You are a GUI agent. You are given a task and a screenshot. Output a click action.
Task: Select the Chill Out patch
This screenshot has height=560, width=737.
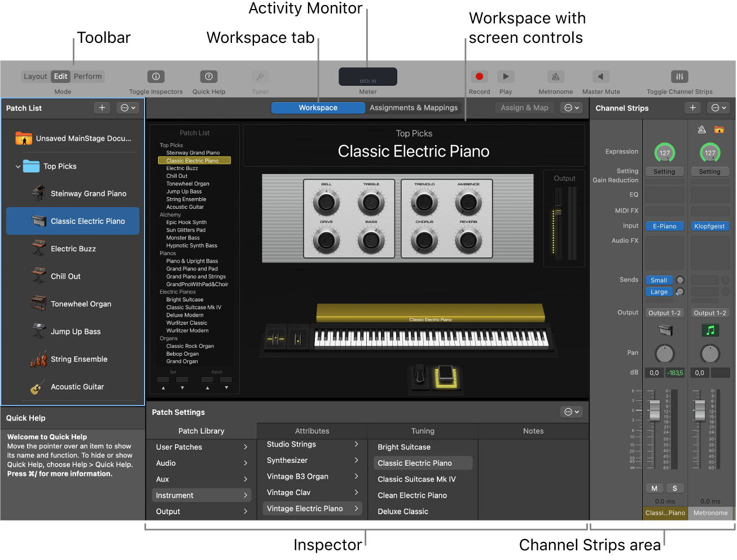(67, 276)
